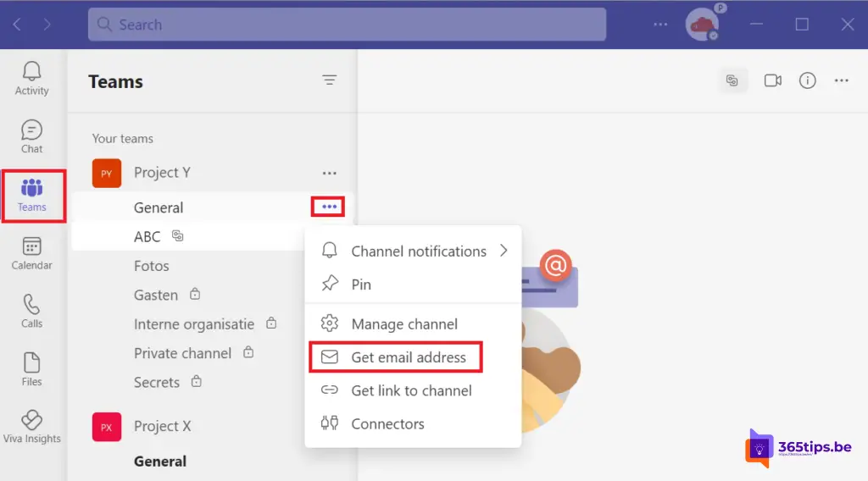Click the shared channel icon in header
This screenshot has width=868, height=481.
click(732, 80)
